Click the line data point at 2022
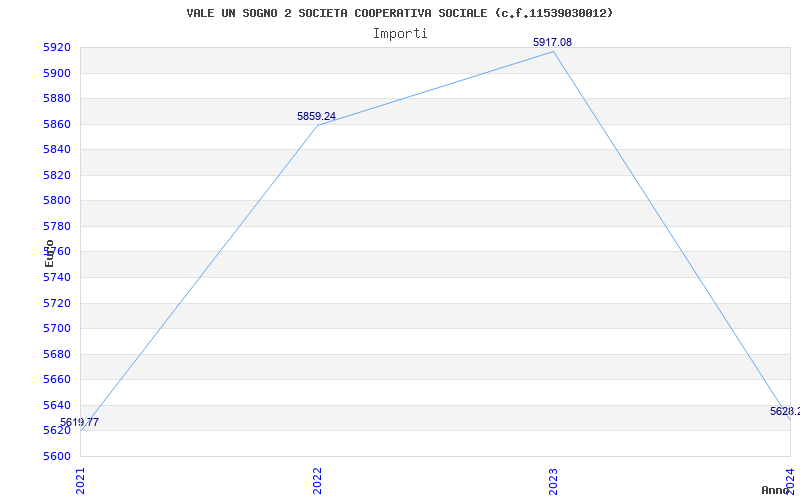Image resolution: width=800 pixels, height=500 pixels. coord(317,125)
